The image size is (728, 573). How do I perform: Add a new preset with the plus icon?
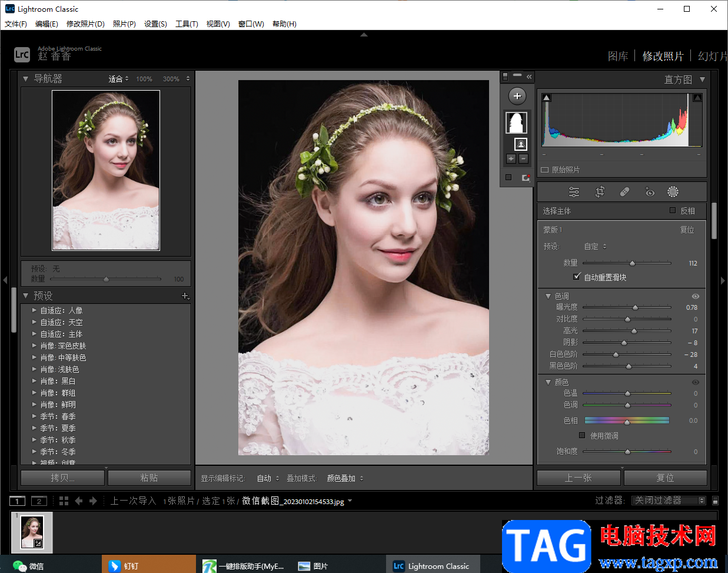[185, 296]
